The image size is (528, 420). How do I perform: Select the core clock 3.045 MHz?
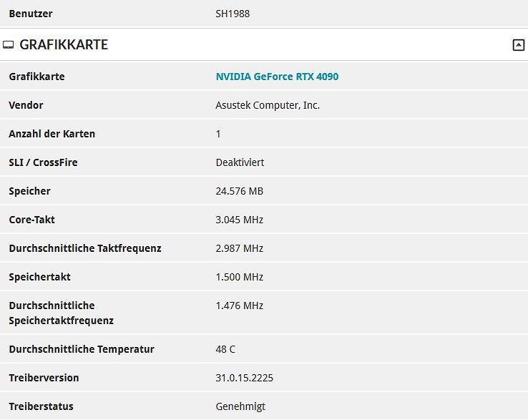(x=240, y=220)
